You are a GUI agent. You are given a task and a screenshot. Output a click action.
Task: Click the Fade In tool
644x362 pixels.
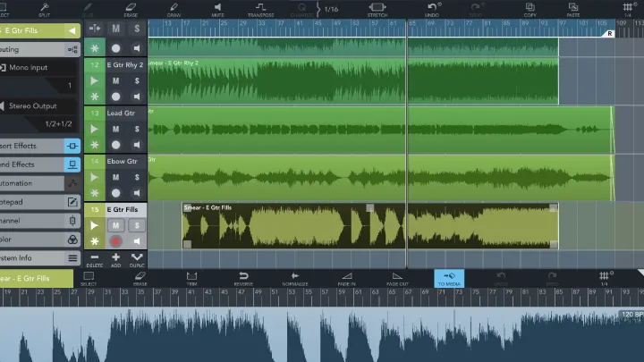pyautogui.click(x=346, y=278)
